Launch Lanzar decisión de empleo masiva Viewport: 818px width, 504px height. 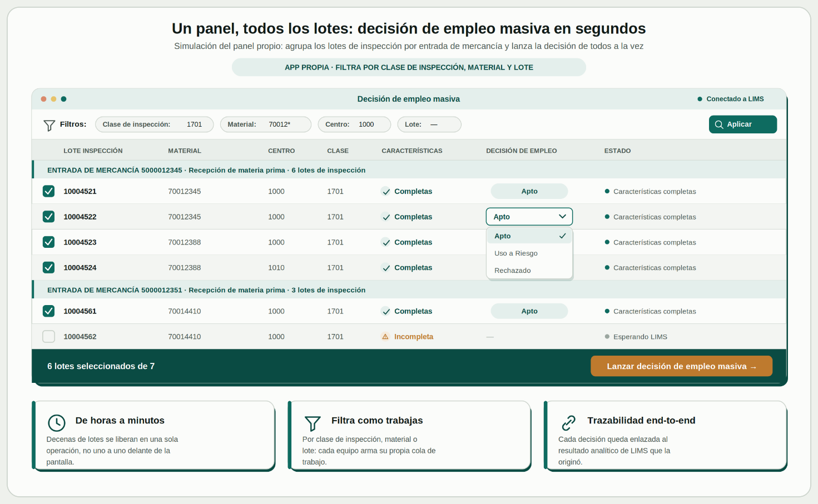point(681,366)
